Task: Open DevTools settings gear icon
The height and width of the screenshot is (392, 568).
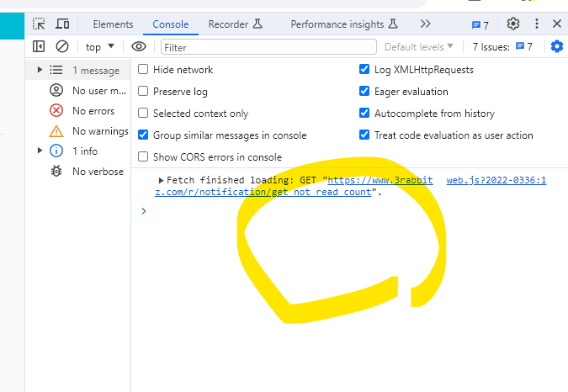Action: 513,24
